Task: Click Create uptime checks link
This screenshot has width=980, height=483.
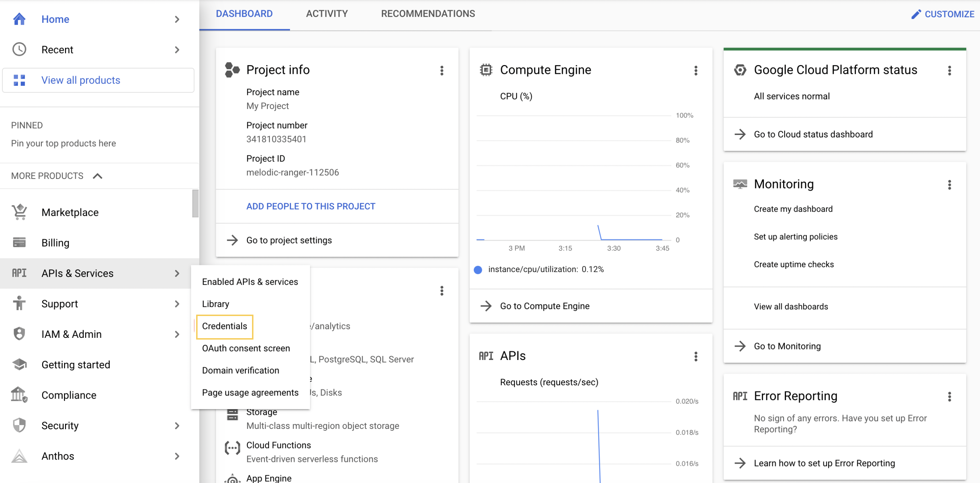Action: (794, 264)
